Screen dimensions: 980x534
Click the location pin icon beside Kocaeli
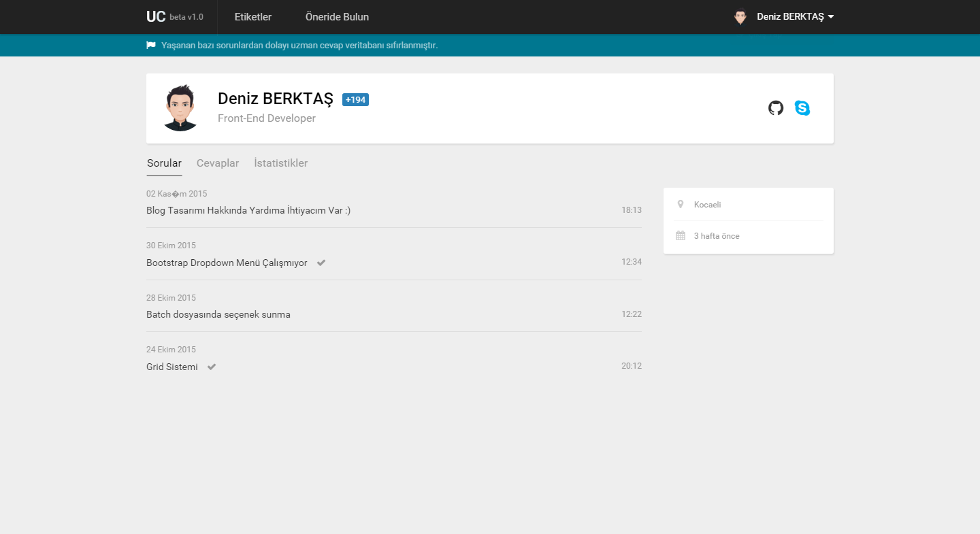(681, 204)
